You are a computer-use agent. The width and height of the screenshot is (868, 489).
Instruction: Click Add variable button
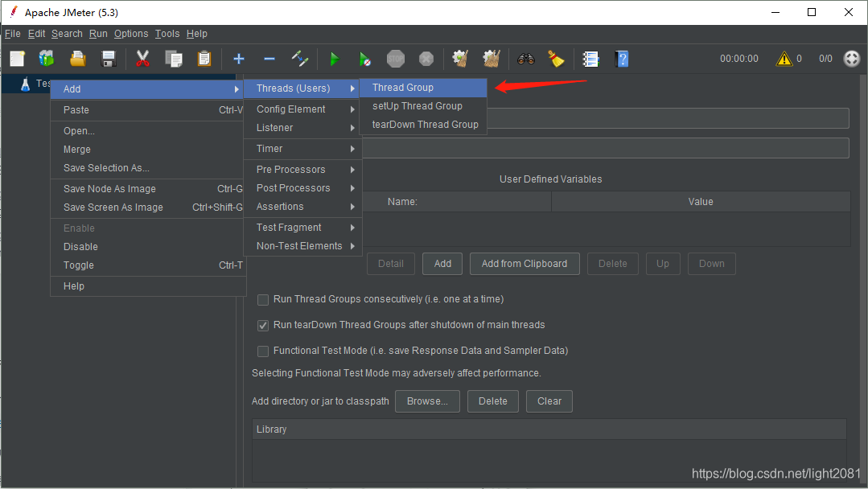pyautogui.click(x=442, y=264)
